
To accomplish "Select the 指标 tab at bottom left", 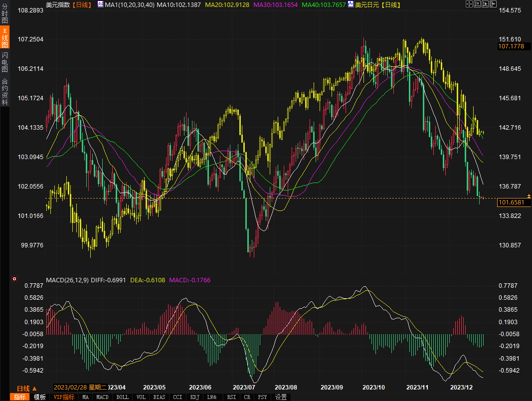I will coord(20,397).
